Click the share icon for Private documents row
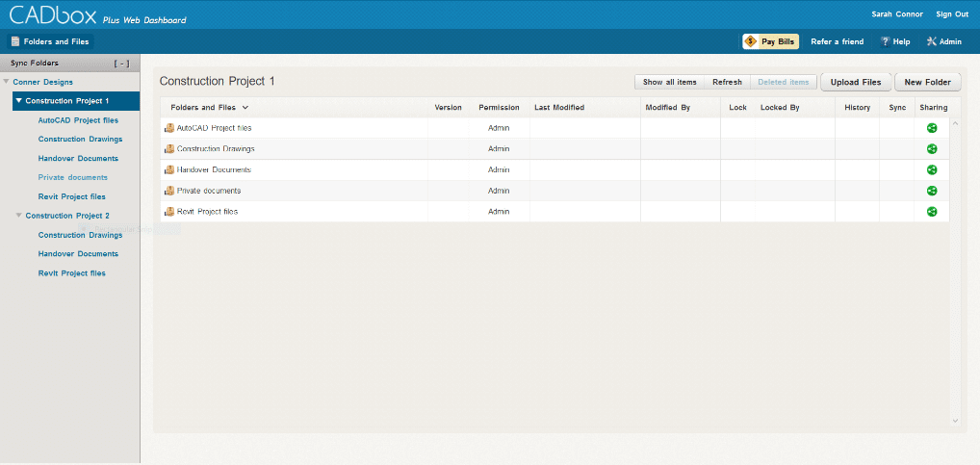 pos(932,191)
